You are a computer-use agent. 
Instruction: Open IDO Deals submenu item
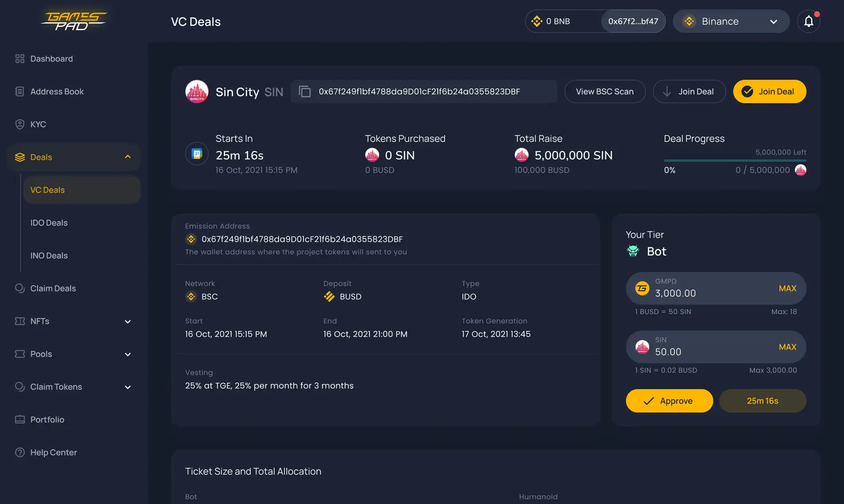pyautogui.click(x=49, y=223)
